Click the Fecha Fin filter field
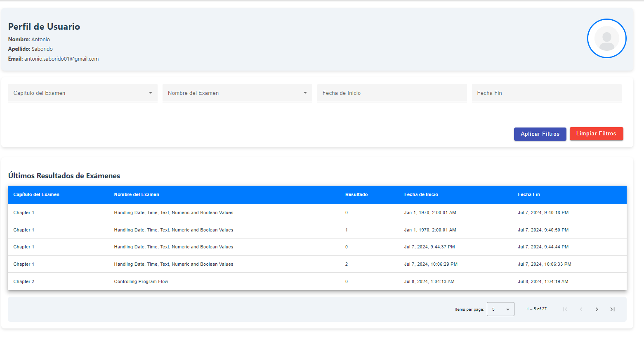This screenshot has width=644, height=340. [x=546, y=93]
